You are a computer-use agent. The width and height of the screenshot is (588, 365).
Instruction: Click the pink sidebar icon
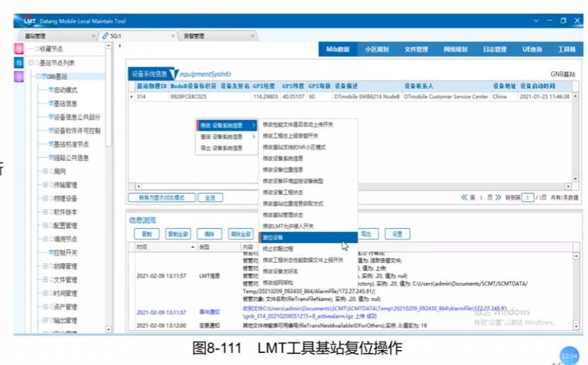click(x=19, y=49)
